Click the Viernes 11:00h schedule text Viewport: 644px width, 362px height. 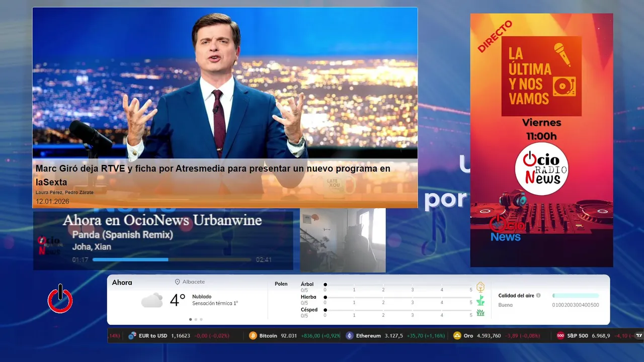tap(541, 129)
